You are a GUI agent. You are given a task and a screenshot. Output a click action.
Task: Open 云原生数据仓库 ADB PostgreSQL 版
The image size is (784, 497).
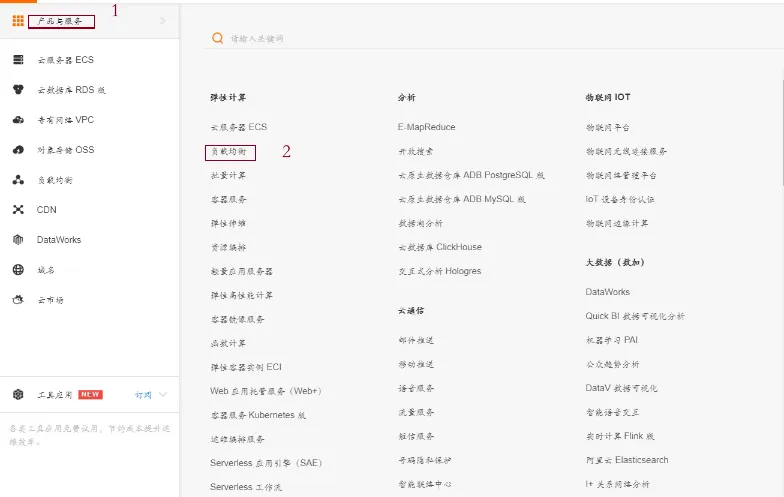pyautogui.click(x=472, y=175)
